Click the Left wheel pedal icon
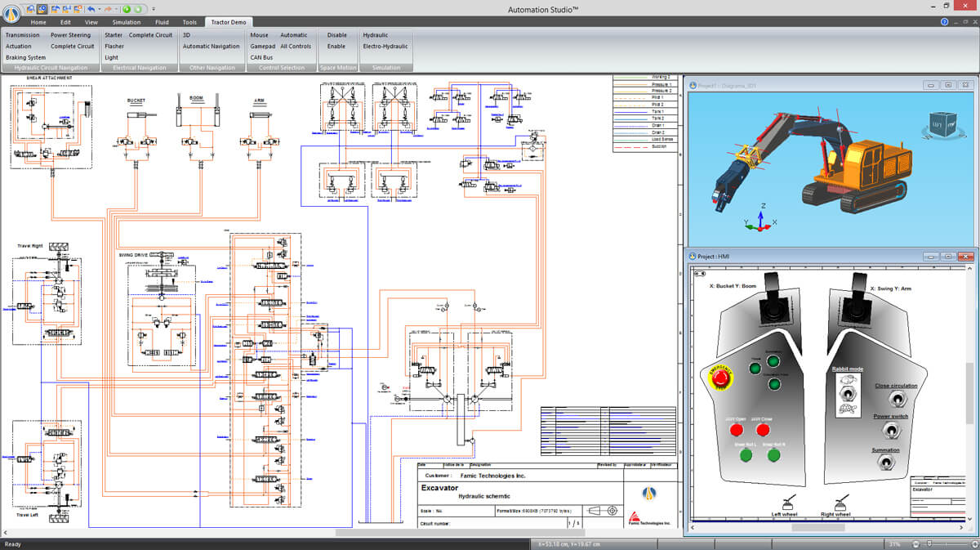This screenshot has width=980, height=550. tap(790, 503)
